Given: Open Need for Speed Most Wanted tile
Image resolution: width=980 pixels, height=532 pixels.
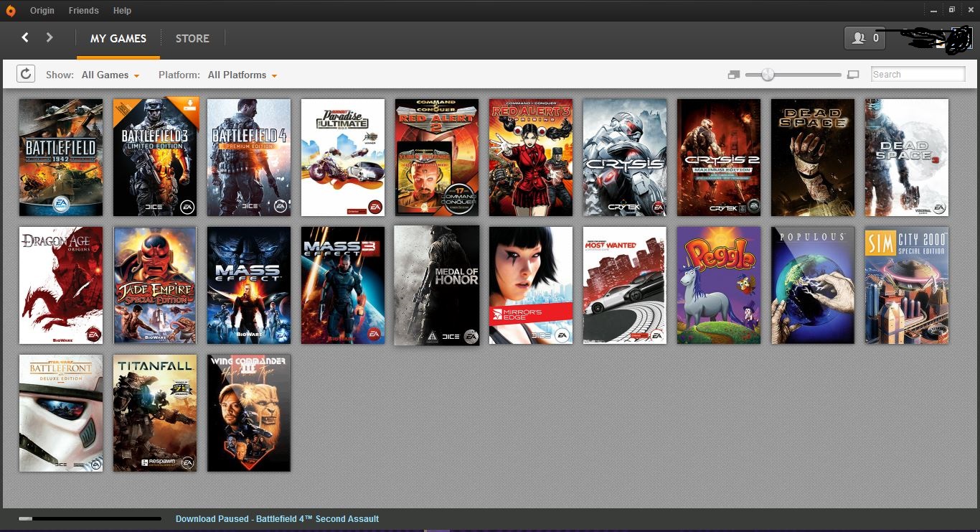Looking at the screenshot, I should click(x=625, y=286).
